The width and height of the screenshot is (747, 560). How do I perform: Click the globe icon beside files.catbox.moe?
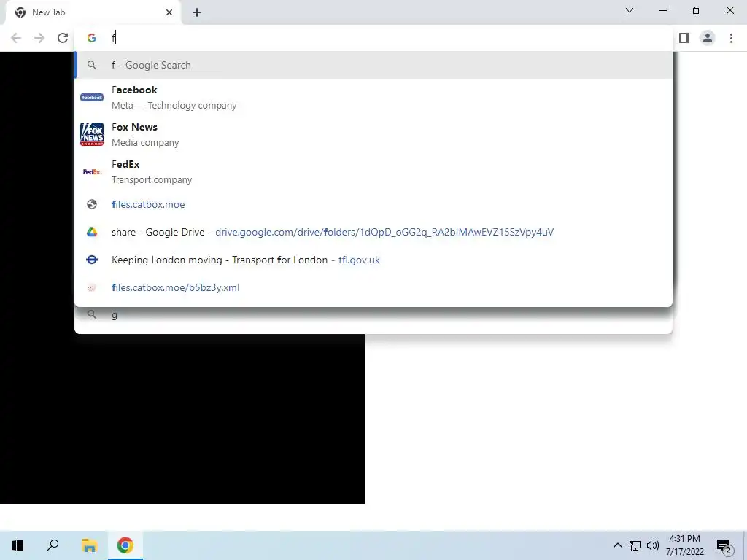[92, 204]
